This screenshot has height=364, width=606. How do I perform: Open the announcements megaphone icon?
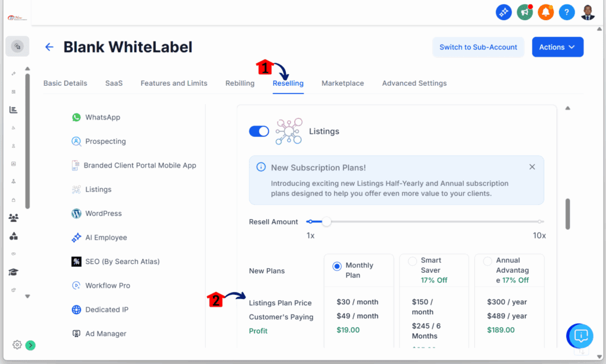[x=525, y=12]
